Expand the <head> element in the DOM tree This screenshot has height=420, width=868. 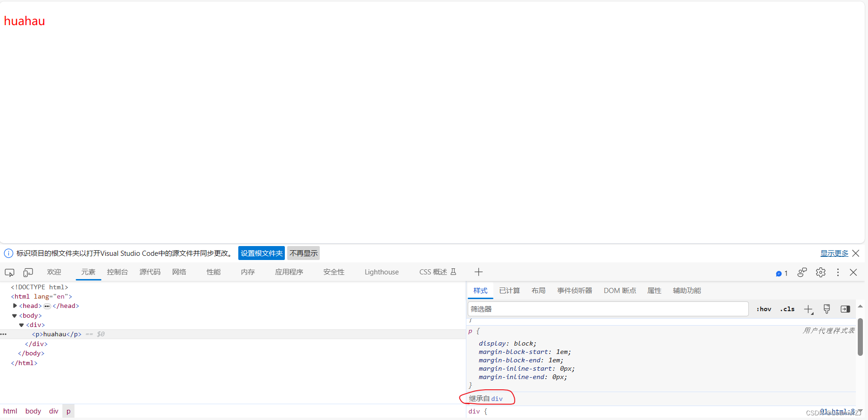14,306
